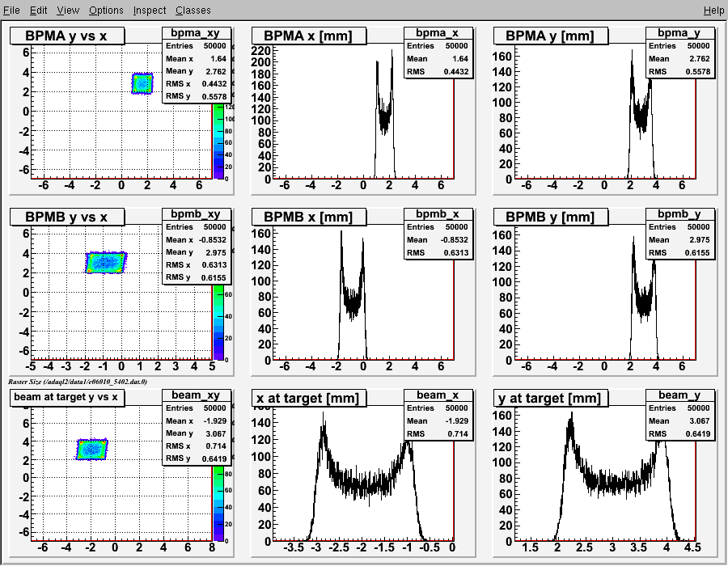Open the Options menu
Image resolution: width=728 pixels, height=566 pixels.
click(106, 11)
